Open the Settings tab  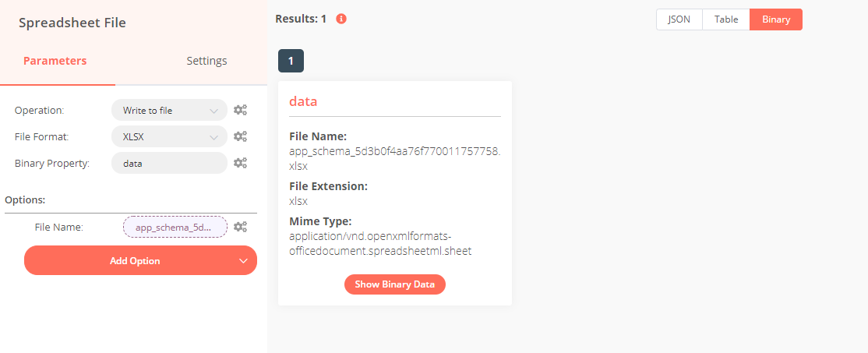pos(206,61)
